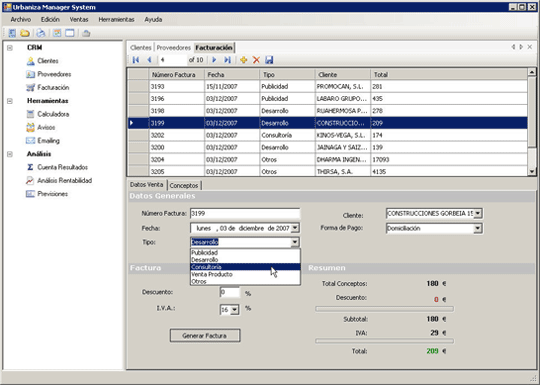Open the Archivo menu
Viewport: 540px width, 385px height.
(x=21, y=20)
